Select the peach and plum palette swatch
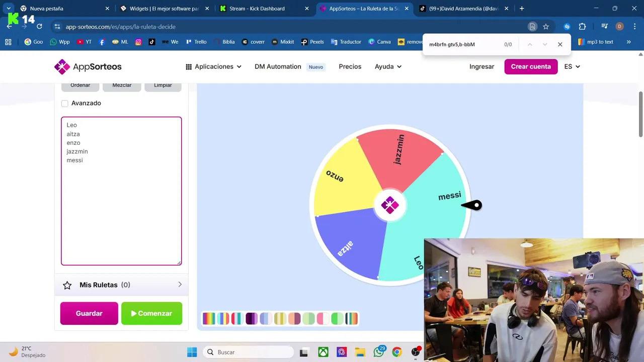 coord(294,318)
